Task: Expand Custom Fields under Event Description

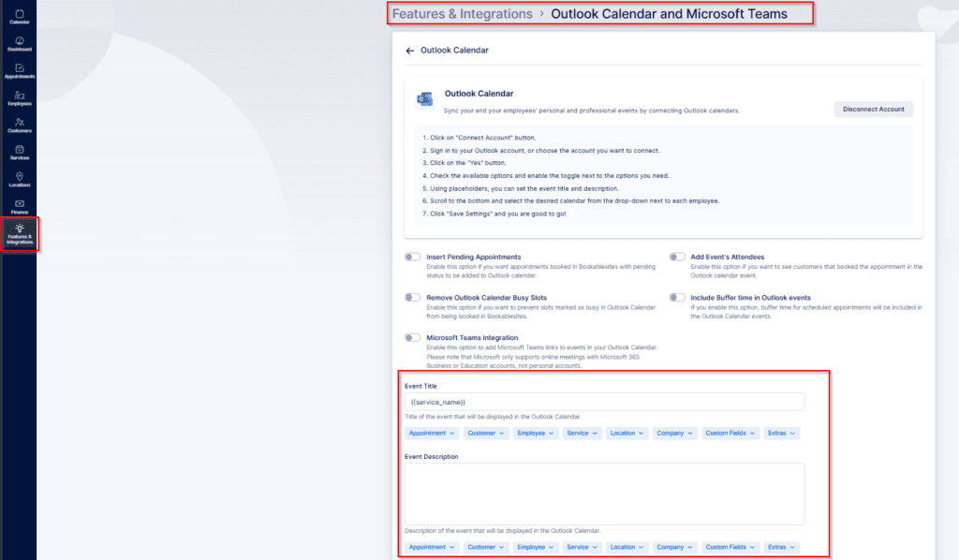Action: 730,547
